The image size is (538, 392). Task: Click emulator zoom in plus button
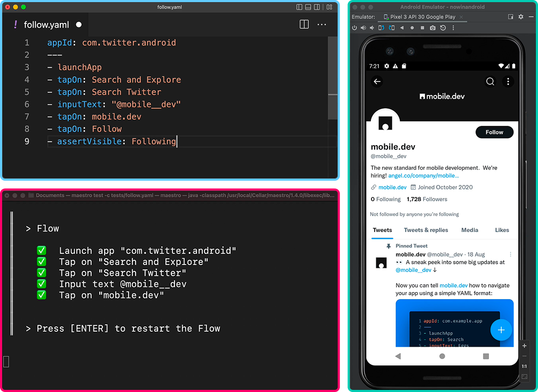[524, 346]
